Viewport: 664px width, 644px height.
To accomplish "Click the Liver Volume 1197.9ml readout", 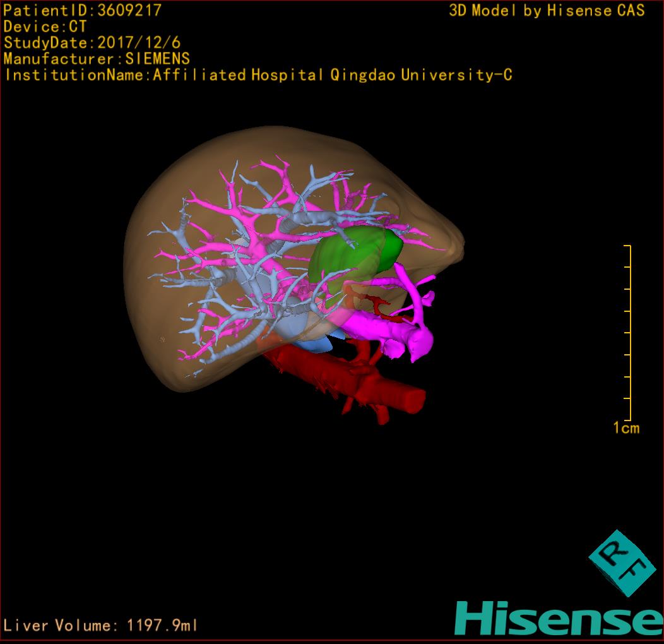I will (100, 626).
